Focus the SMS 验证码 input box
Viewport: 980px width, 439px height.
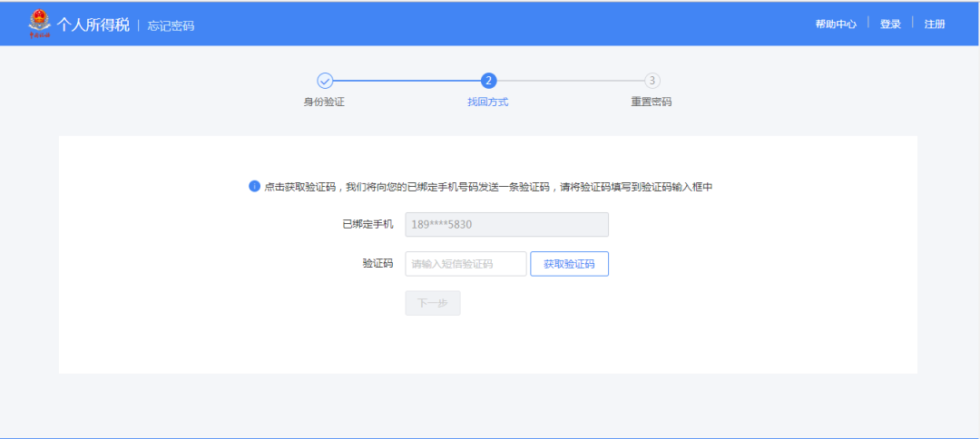coord(465,264)
